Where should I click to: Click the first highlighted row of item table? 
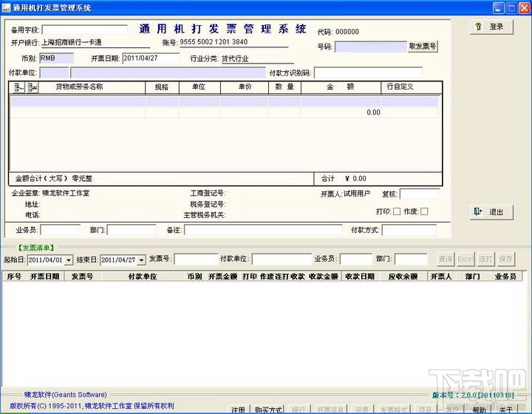coord(225,101)
